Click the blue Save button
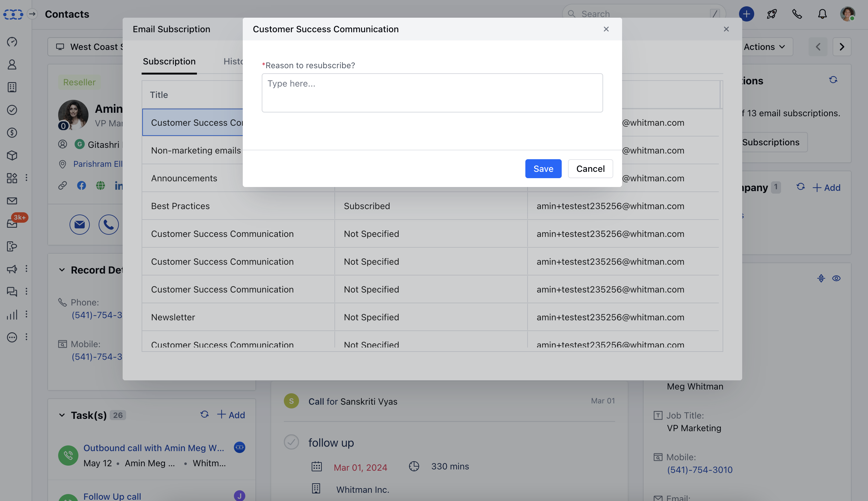Screen dimensions: 868x501 click(543, 169)
